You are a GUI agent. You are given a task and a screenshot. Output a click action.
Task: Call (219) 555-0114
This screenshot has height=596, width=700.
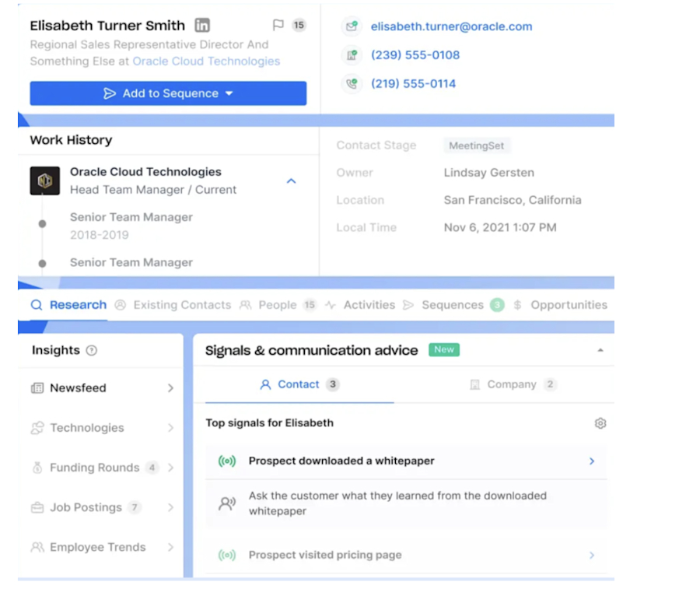(414, 83)
